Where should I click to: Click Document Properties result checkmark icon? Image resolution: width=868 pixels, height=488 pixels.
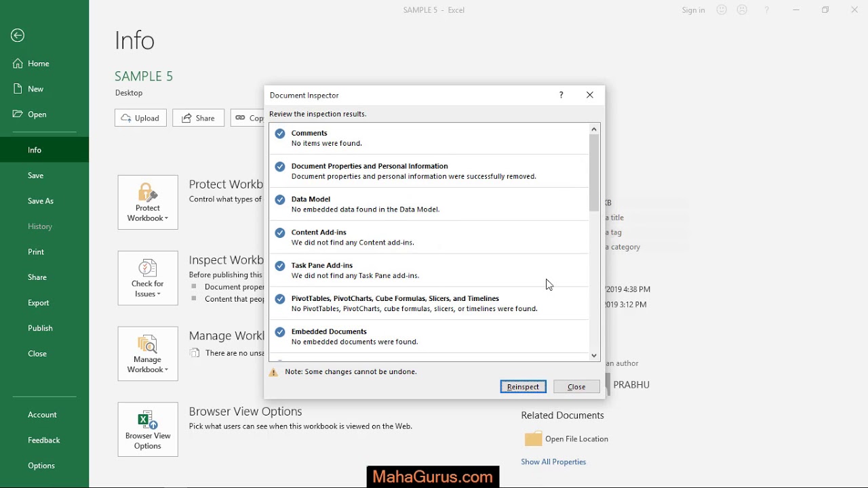[x=280, y=167]
